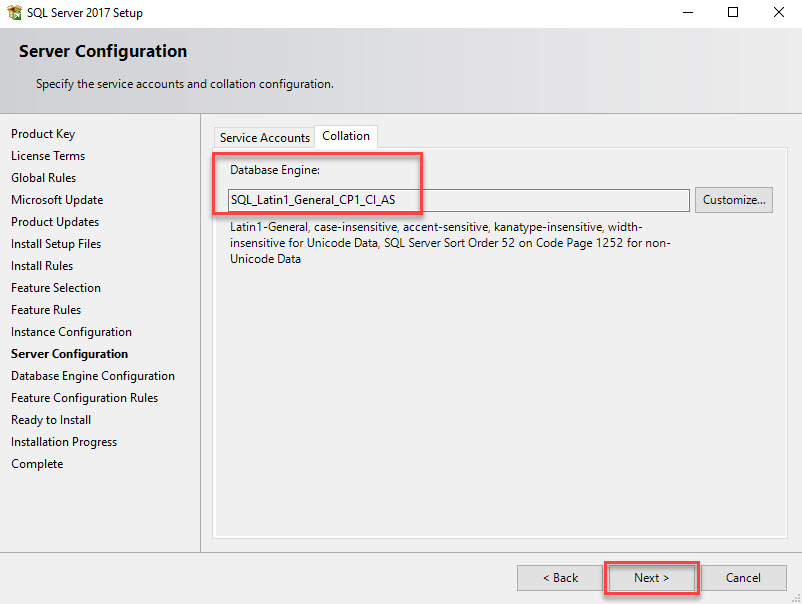Click Product Key in the steps list

[43, 134]
